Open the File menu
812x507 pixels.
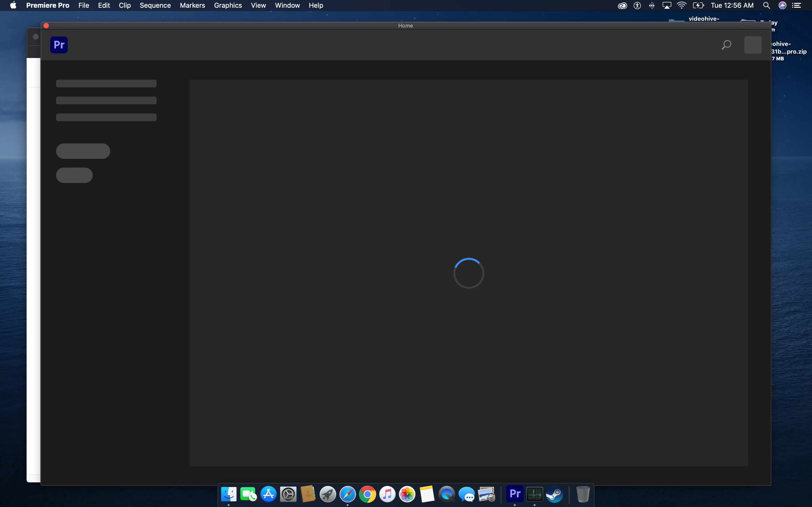pos(84,5)
